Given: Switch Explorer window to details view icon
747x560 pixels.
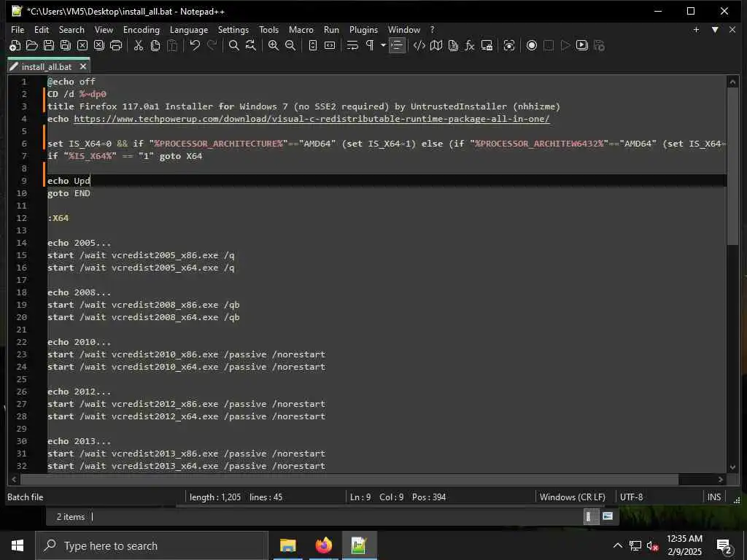Looking at the screenshot, I should tap(591, 517).
